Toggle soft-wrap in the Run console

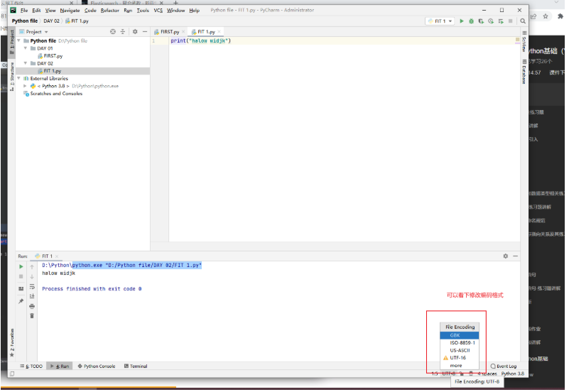point(32,286)
